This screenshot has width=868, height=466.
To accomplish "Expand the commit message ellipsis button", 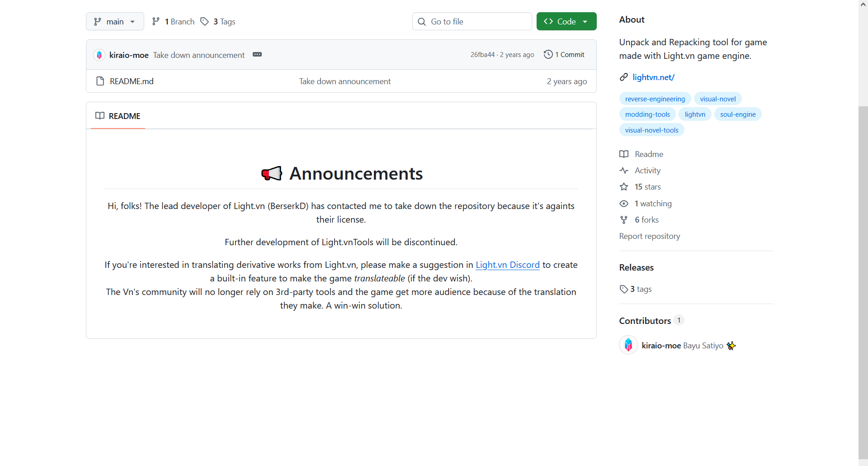I will pyautogui.click(x=257, y=54).
